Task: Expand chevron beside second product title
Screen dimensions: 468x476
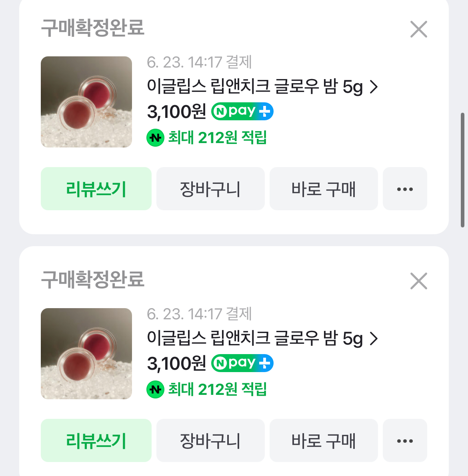Action: pos(374,339)
